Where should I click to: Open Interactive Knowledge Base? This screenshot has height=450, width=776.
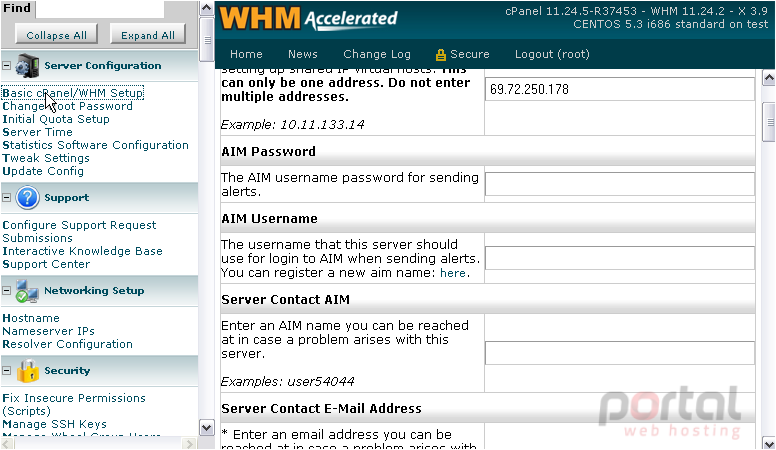82,251
